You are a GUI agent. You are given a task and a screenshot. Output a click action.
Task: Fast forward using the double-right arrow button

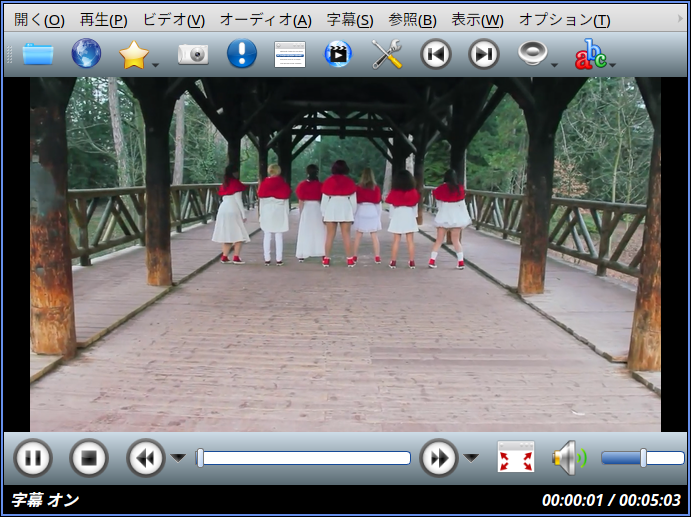tap(439, 458)
